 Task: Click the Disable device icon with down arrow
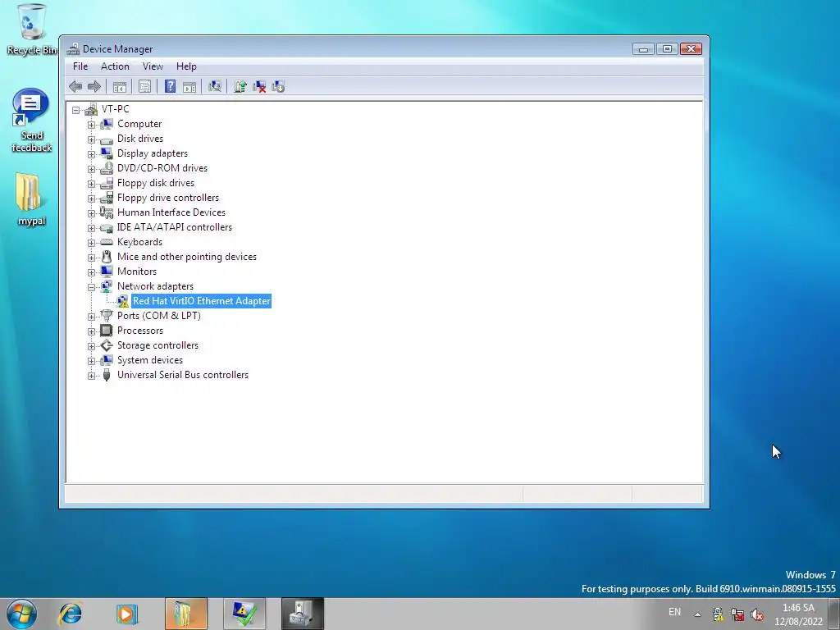[x=278, y=86]
